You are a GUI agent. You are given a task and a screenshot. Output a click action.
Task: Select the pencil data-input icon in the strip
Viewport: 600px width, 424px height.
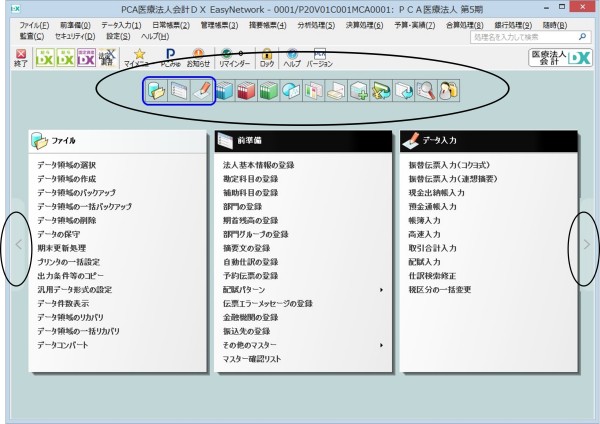(x=202, y=91)
